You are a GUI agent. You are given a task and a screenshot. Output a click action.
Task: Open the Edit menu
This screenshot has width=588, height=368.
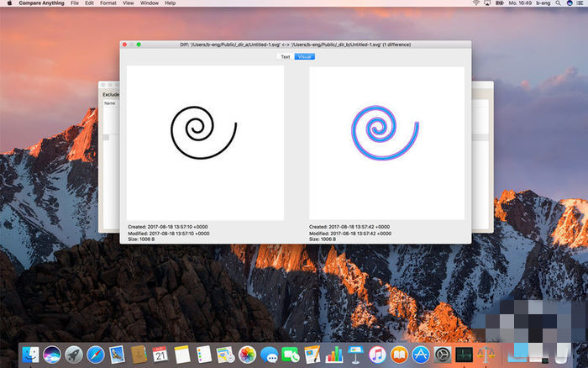(89, 3)
